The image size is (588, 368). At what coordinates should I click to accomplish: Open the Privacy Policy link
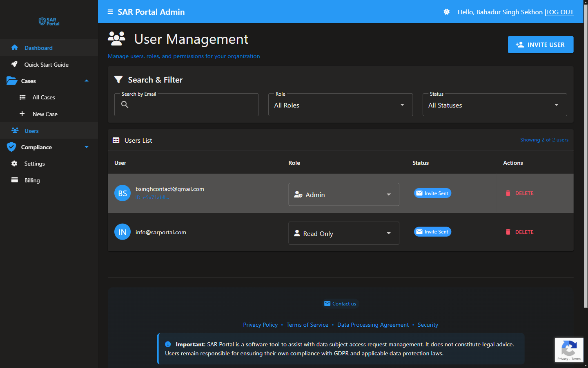[260, 325]
